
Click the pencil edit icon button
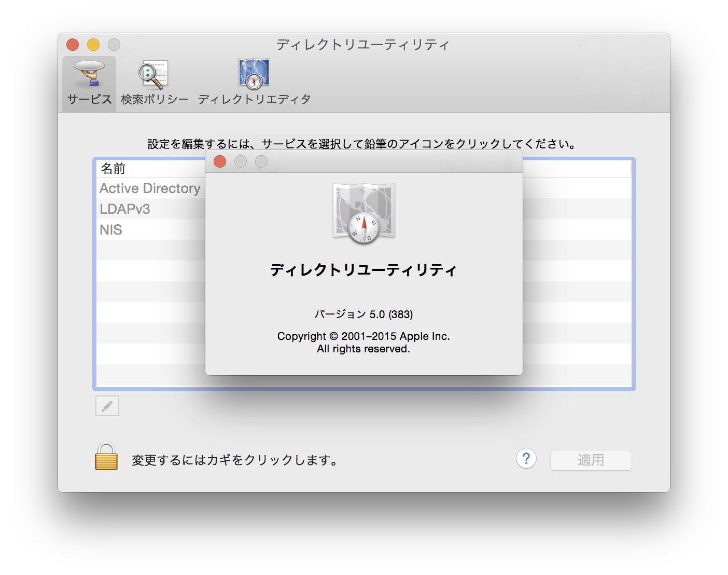[107, 406]
